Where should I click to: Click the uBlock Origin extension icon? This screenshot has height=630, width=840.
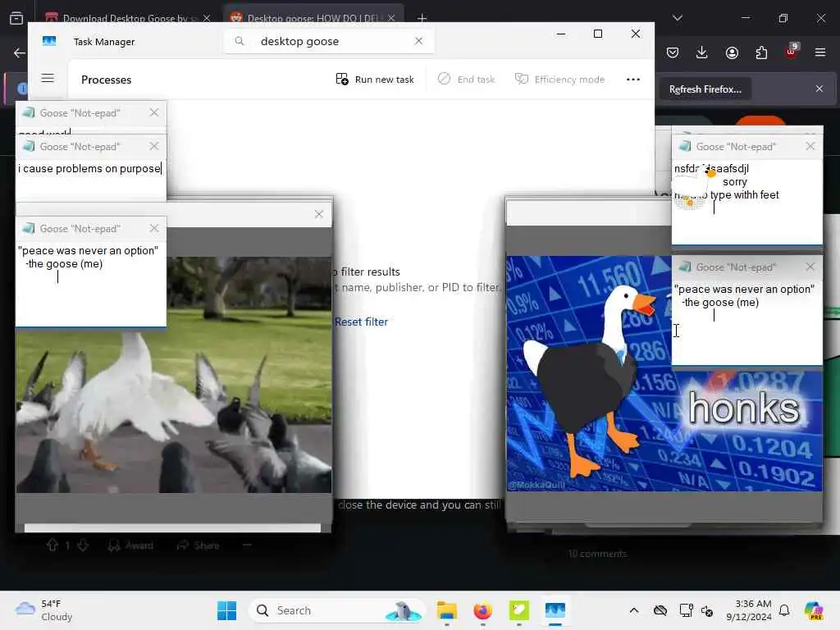792,52
